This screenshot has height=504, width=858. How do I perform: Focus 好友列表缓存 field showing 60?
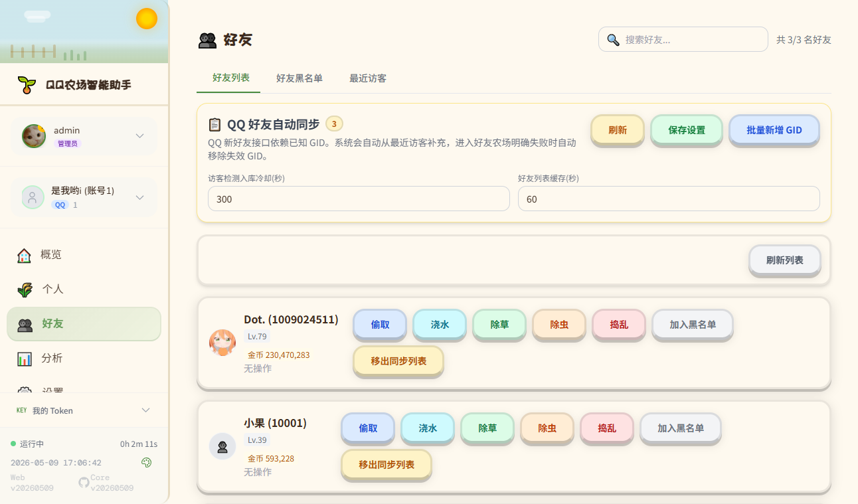[x=669, y=199]
